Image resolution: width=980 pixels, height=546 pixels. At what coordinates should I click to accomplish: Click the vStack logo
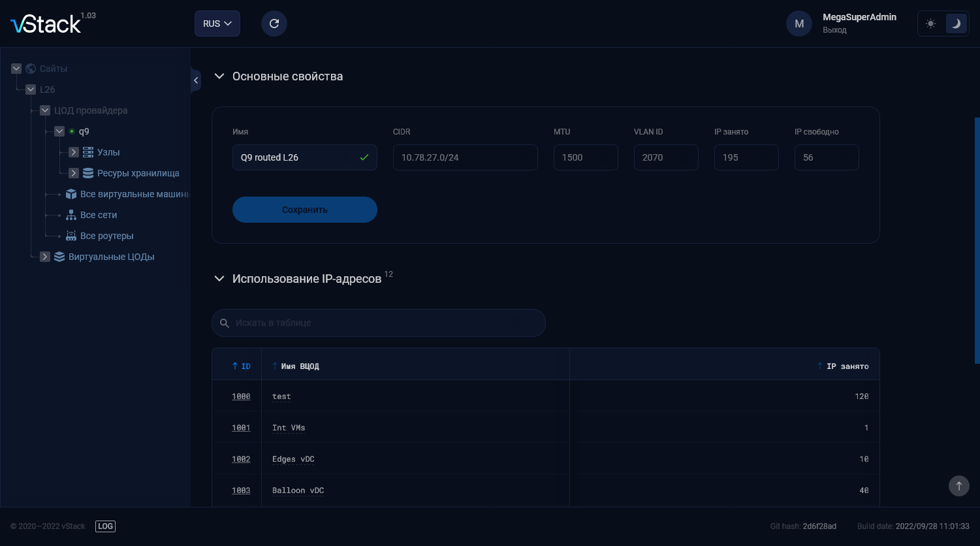point(46,24)
